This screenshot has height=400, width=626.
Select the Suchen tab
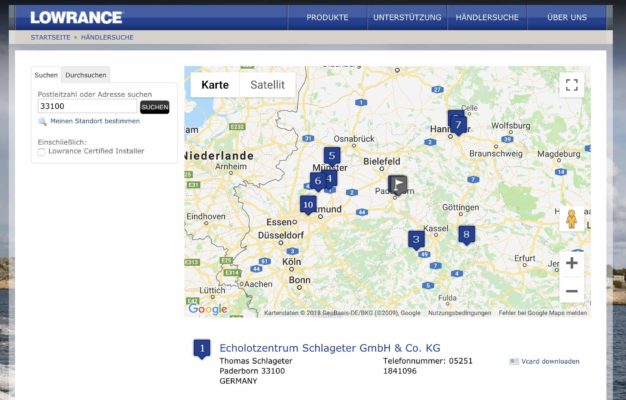(46, 75)
